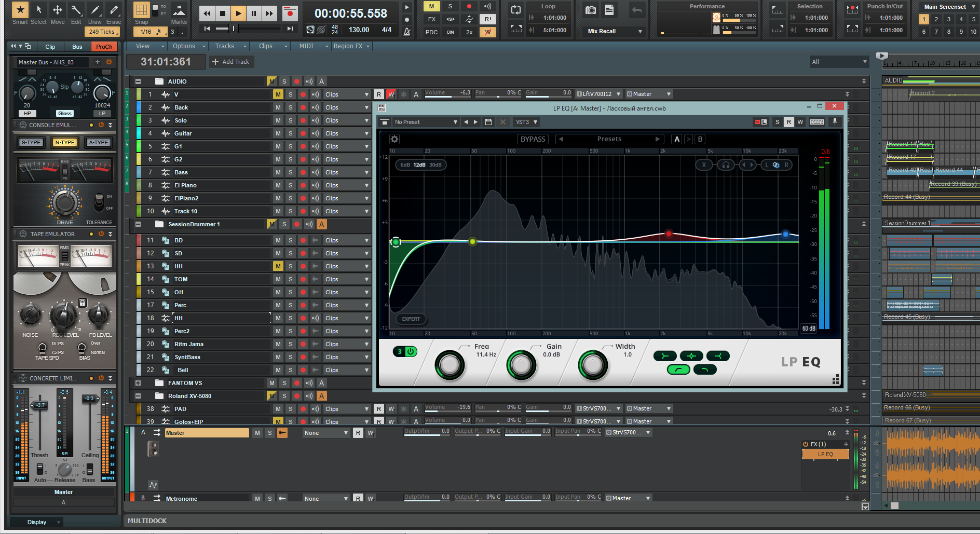Click the Freq knob in LP EQ
The image size is (980, 534).
(x=450, y=365)
